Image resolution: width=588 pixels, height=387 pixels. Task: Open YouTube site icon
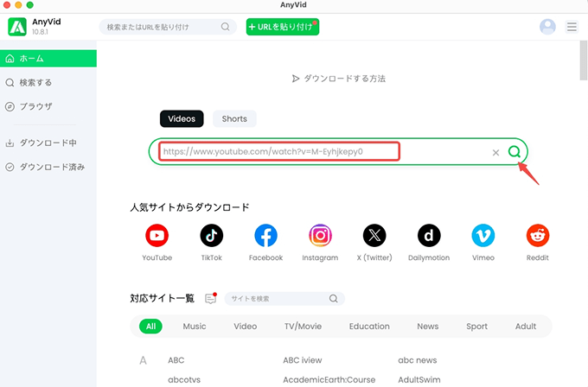point(157,235)
